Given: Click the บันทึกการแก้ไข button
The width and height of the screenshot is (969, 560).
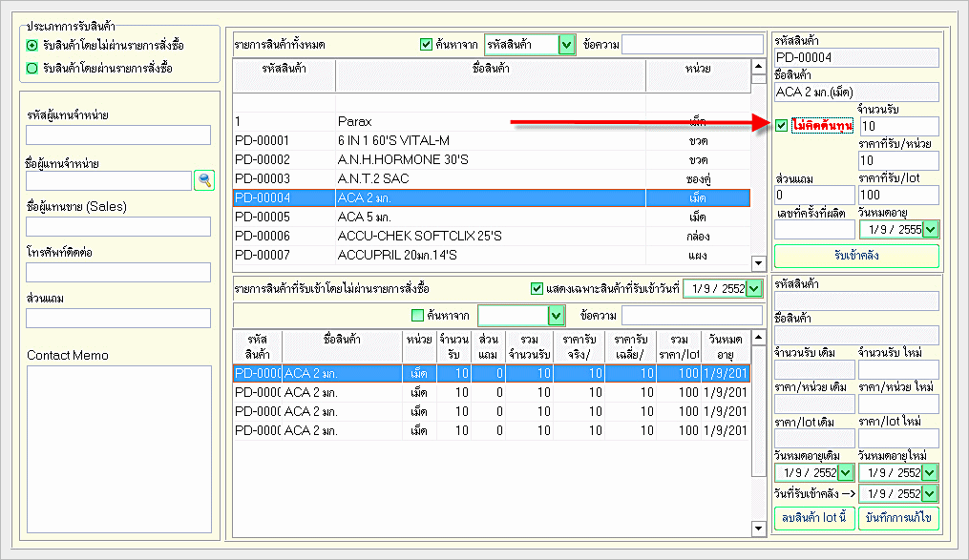Looking at the screenshot, I should point(898,518).
